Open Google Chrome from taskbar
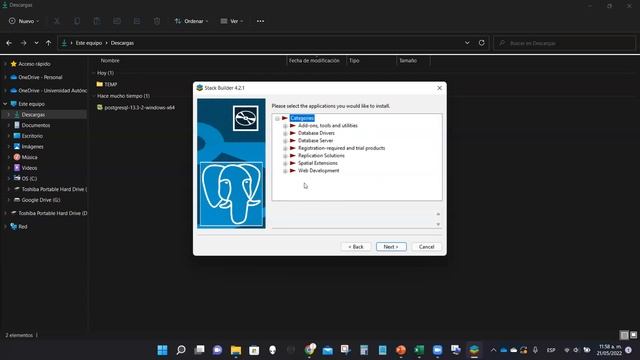The width and height of the screenshot is (640, 360). (x=309, y=350)
